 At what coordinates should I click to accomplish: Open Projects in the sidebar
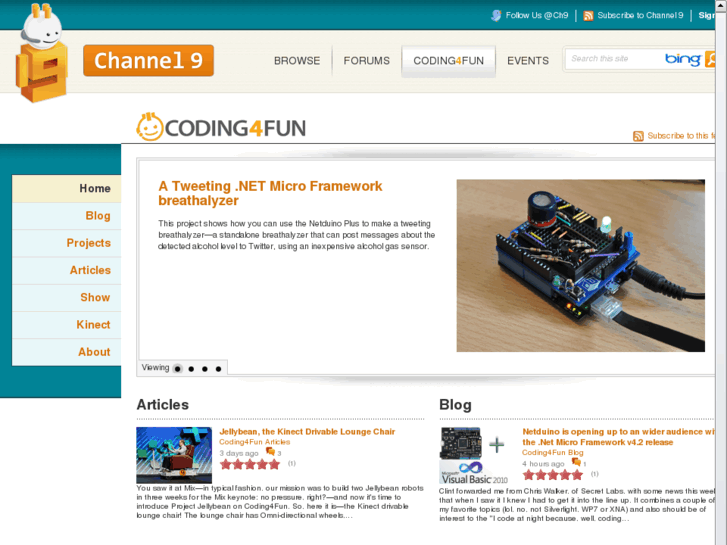click(x=67, y=243)
